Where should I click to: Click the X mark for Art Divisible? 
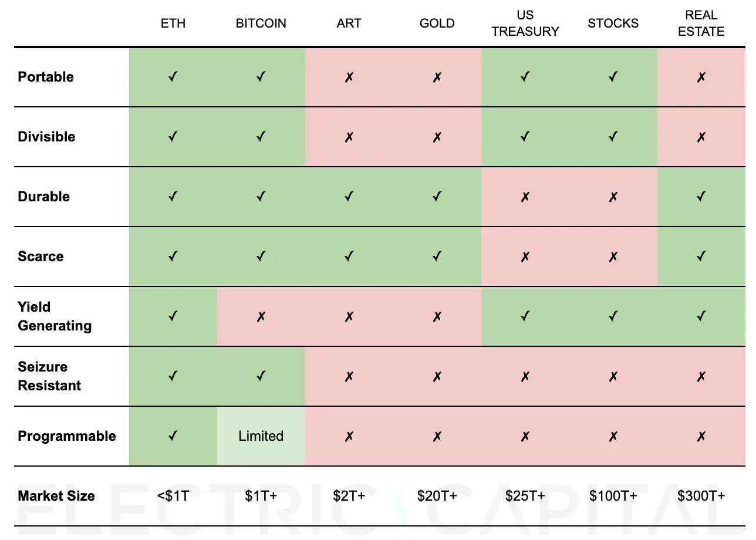(349, 137)
